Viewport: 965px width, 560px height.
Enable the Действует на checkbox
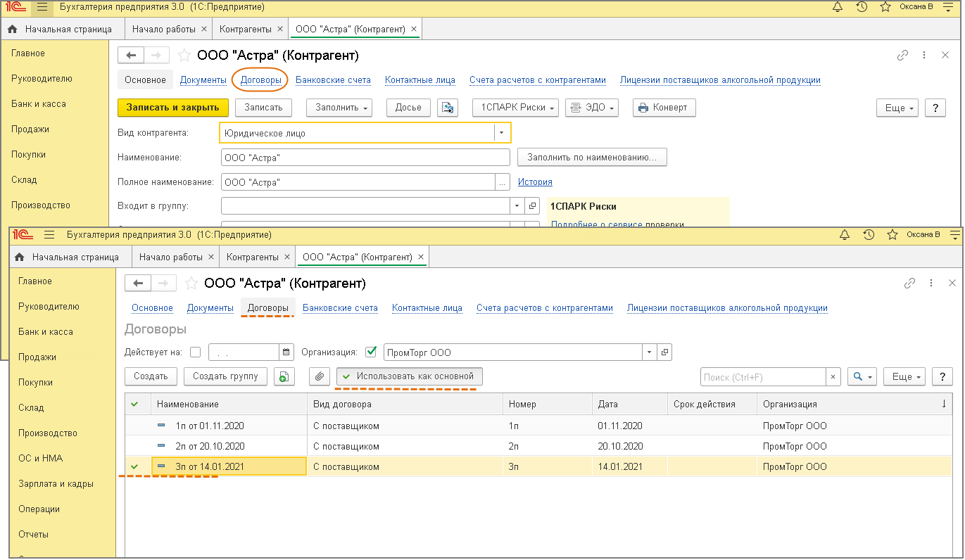[x=196, y=352]
